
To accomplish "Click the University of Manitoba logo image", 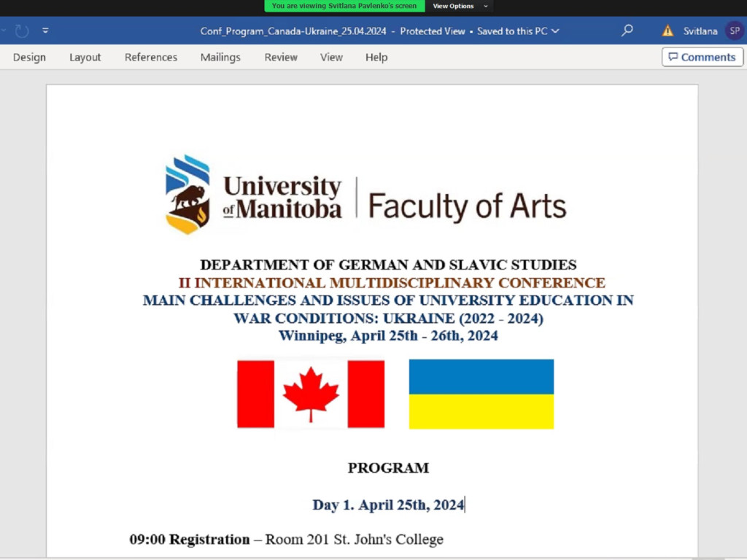I will (x=365, y=195).
